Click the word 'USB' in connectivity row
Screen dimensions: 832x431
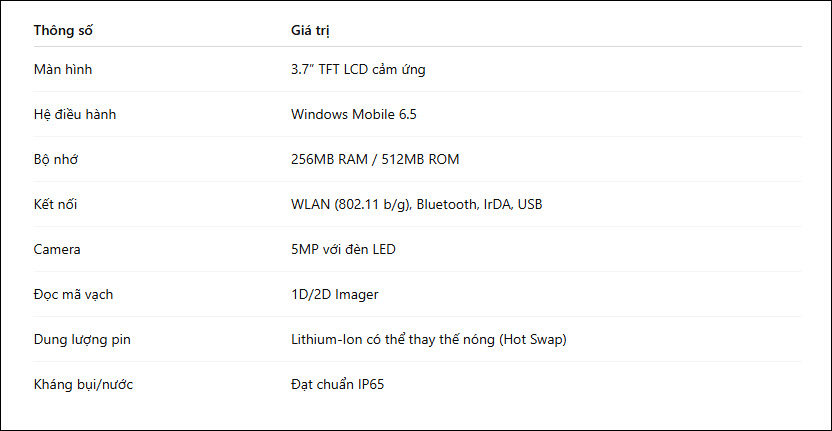click(x=530, y=204)
